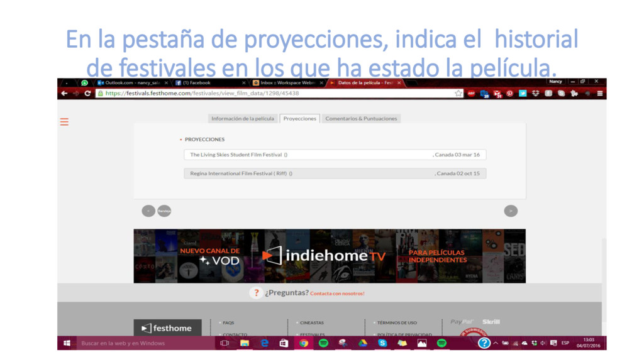This screenshot has height=362, width=644.
Task: Click the ESP language indicator
Action: 565,343
